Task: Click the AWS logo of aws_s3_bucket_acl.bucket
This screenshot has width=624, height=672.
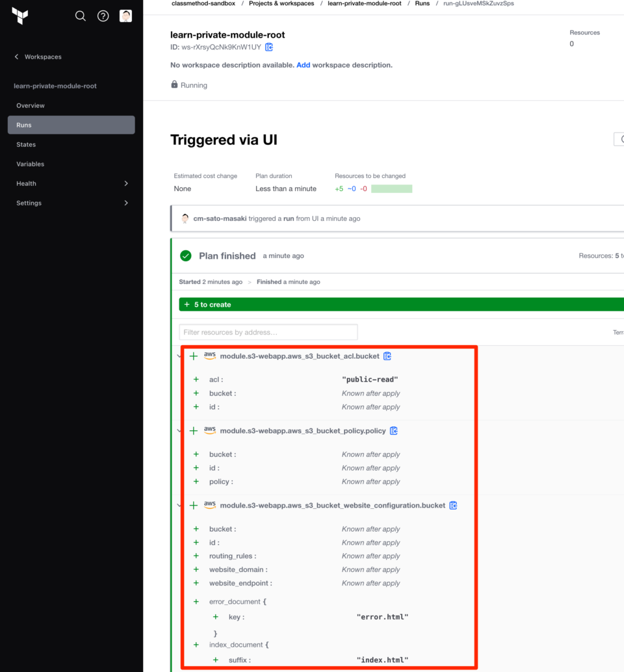Action: pyautogui.click(x=210, y=355)
